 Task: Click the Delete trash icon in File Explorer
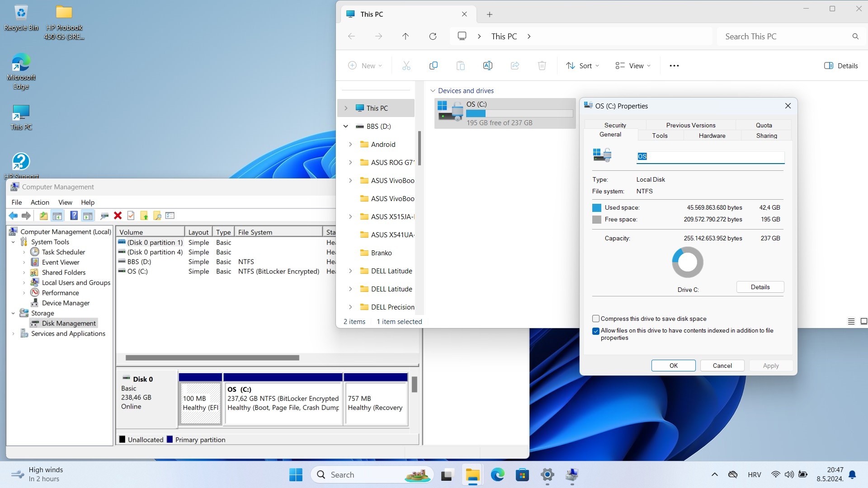coord(542,66)
